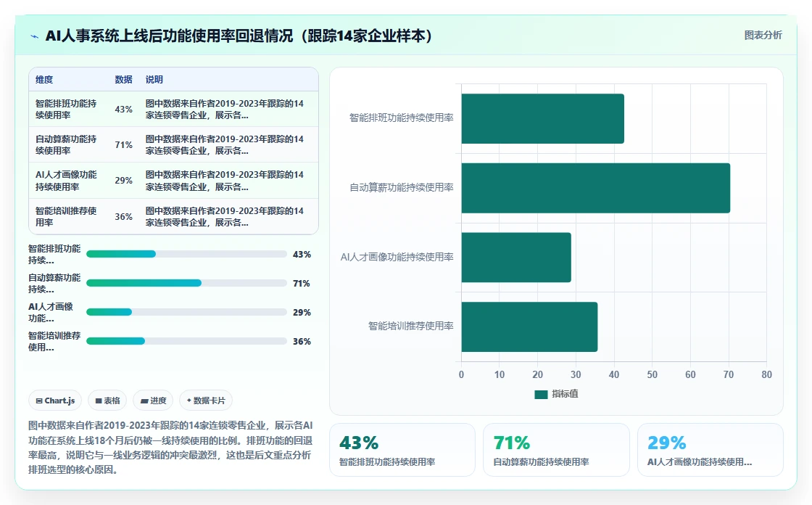Click the 29% progress bar for AI人才画像
Image resolution: width=812 pixels, height=505 pixels.
coord(186,312)
